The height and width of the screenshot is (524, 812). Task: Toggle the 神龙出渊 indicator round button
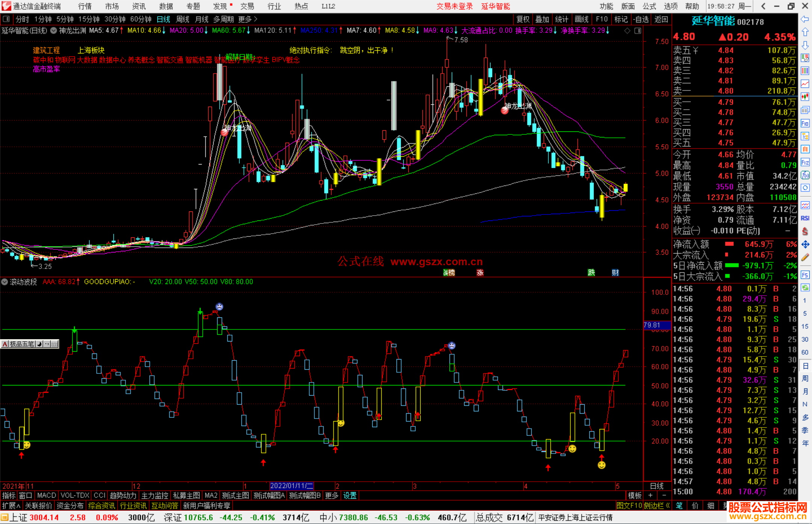53,30
